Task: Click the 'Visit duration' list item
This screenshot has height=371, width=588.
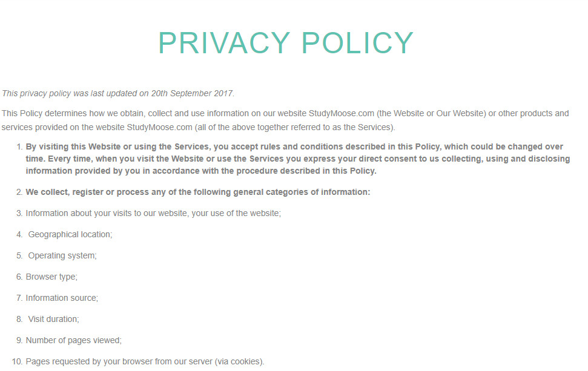Action: [54, 320]
